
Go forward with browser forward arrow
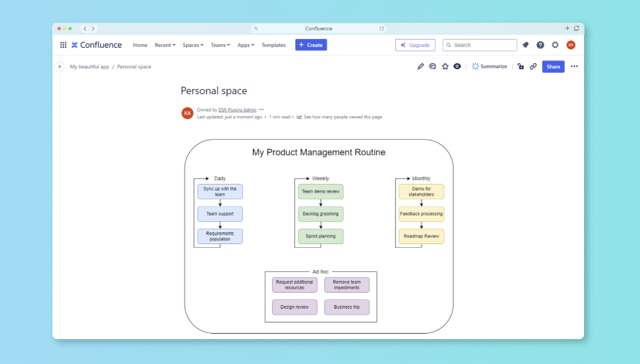tap(93, 29)
